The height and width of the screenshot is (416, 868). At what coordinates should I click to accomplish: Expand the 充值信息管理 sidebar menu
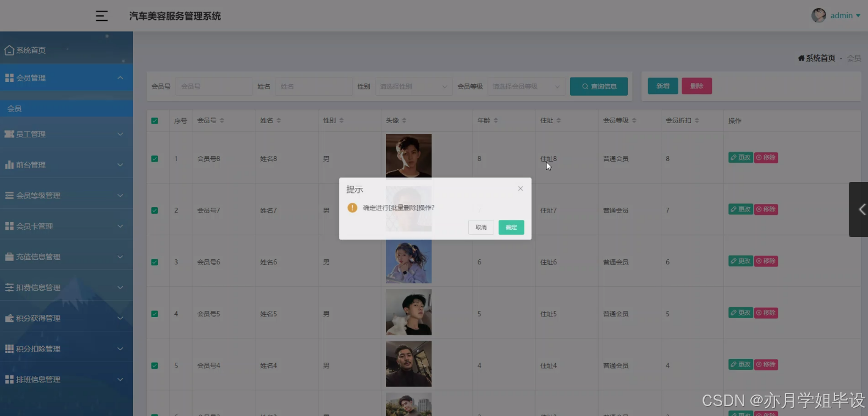coord(67,257)
